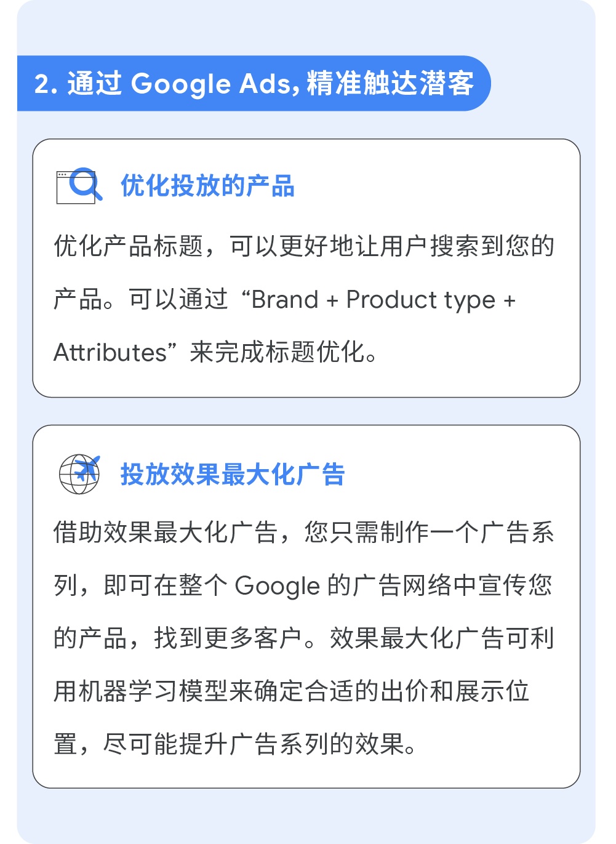Click the text 可以通过 in the first card
This screenshot has height=844, width=616.
click(178, 300)
